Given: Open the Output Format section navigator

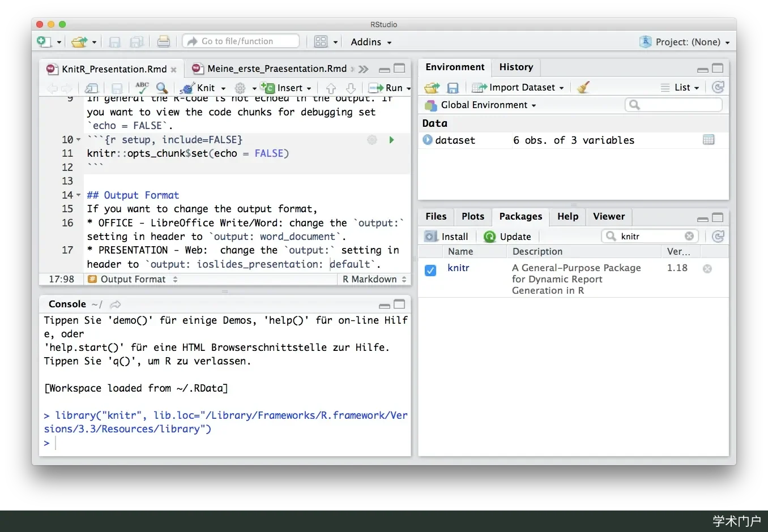Looking at the screenshot, I should tap(133, 279).
